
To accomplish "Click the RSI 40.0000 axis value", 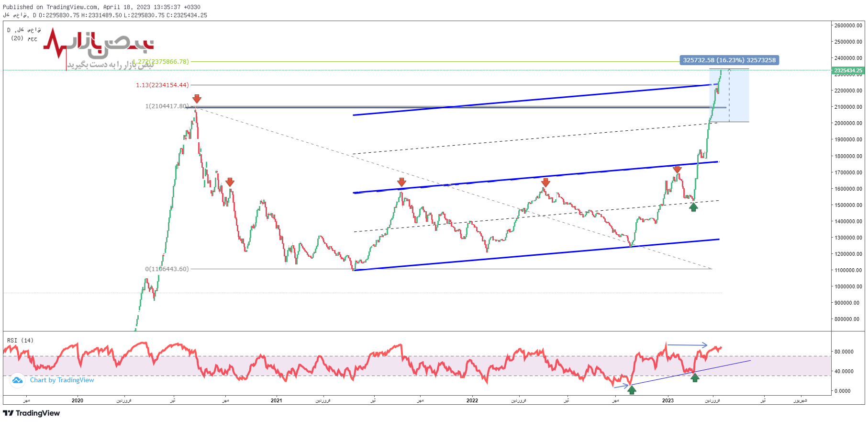I will (x=844, y=371).
